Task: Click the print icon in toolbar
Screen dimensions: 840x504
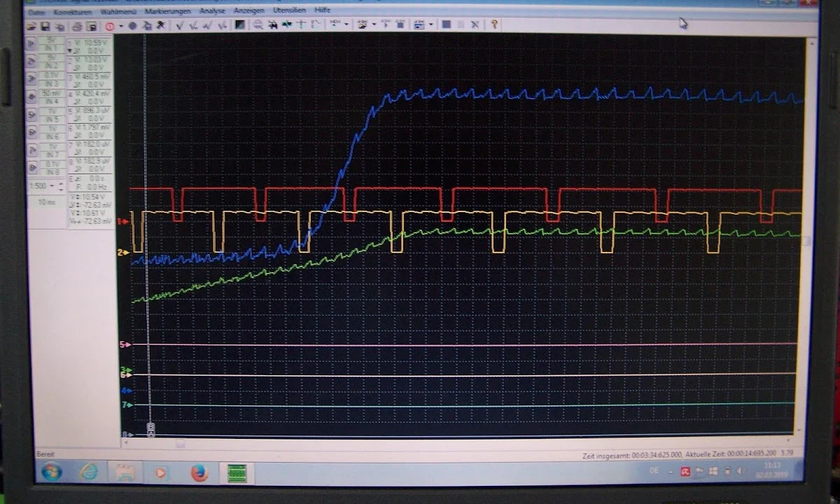Action: coord(77,26)
